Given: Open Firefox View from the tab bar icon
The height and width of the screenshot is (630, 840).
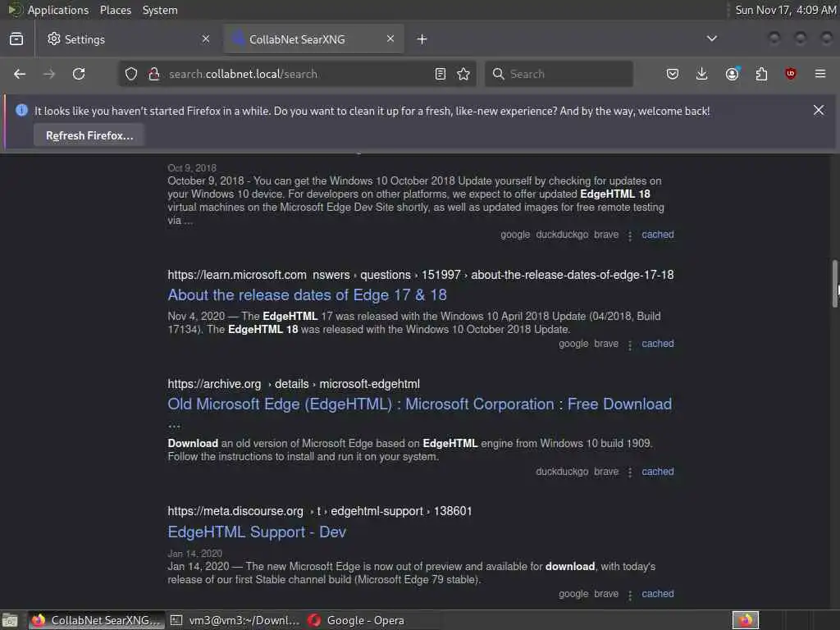Looking at the screenshot, I should point(16,39).
